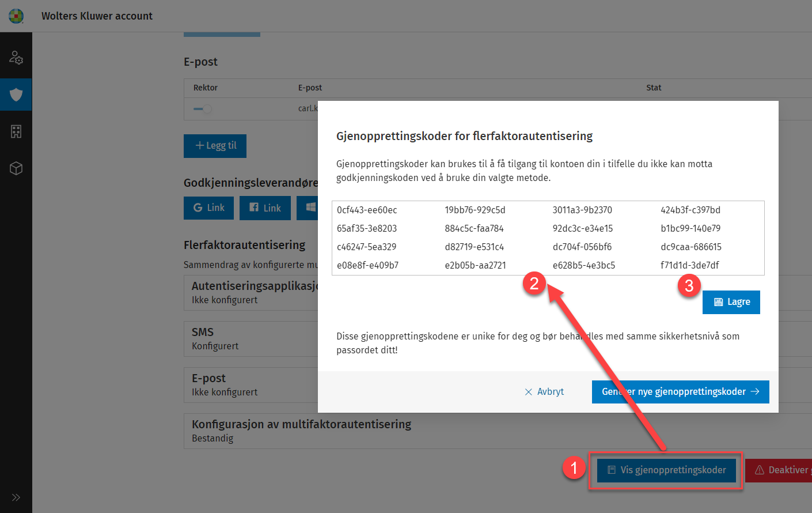Select recovery code e2b05b-aa2721
The height and width of the screenshot is (513, 812).
tap(475, 265)
